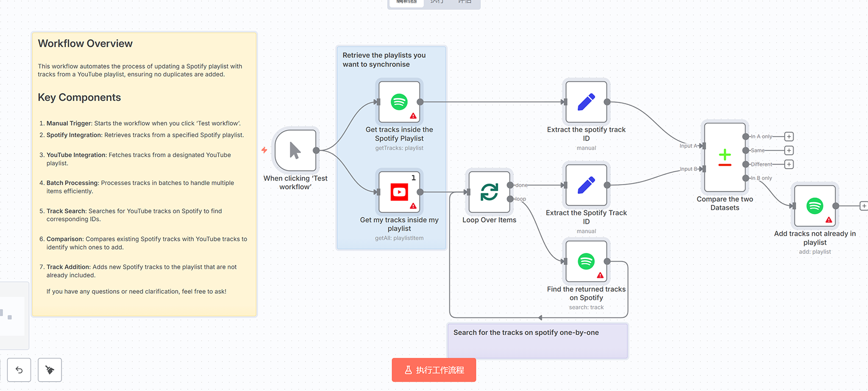
Task: Click the 'Find the returned tracks on Spotify' node
Action: [x=586, y=261]
